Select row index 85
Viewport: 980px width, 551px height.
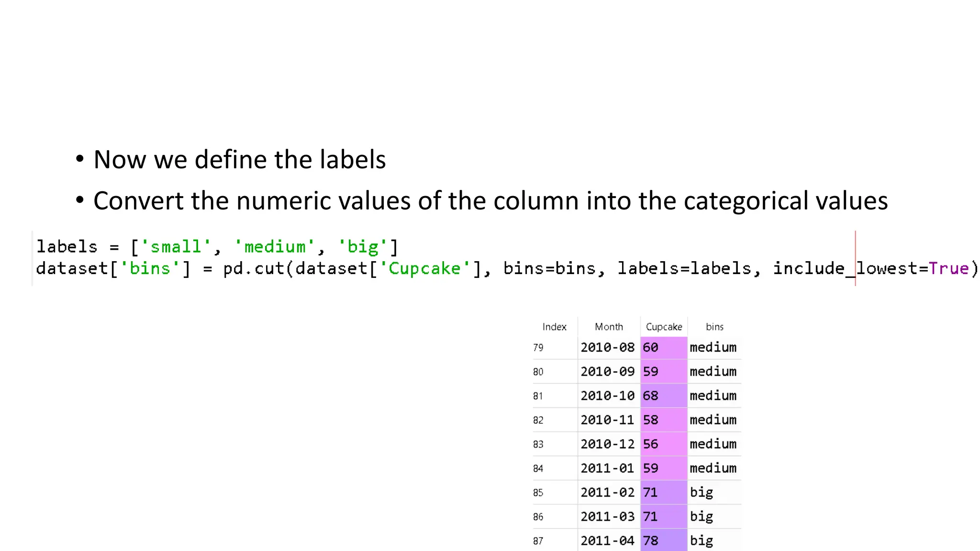click(538, 492)
